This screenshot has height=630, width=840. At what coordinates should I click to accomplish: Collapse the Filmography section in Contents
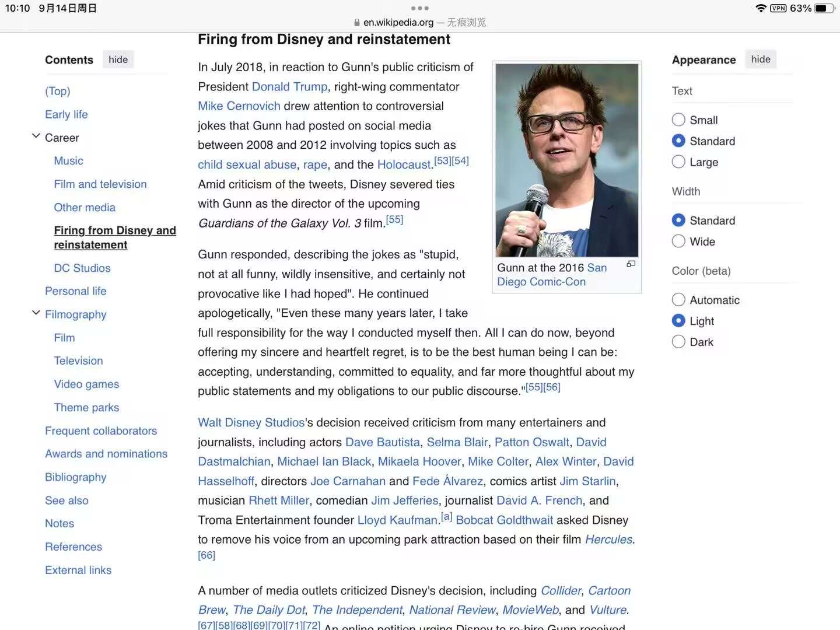tap(36, 313)
